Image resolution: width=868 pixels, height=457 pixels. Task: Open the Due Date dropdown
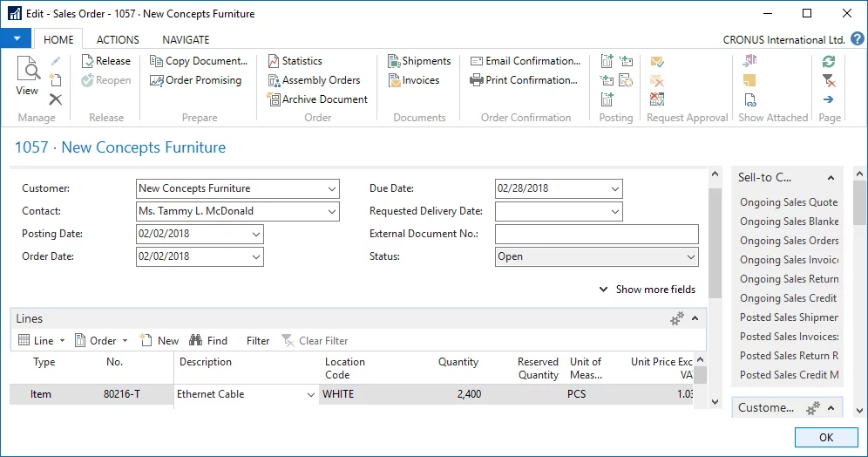(615, 188)
